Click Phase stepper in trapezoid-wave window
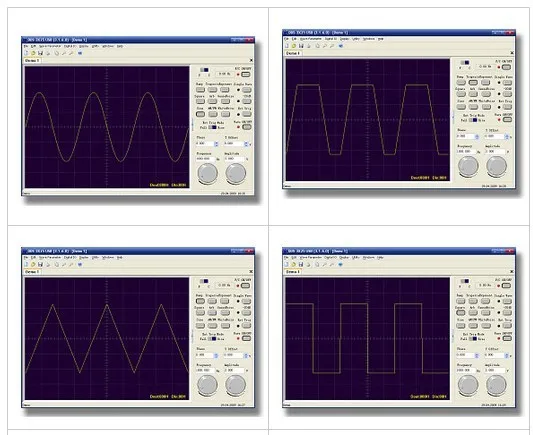 [x=477, y=136]
